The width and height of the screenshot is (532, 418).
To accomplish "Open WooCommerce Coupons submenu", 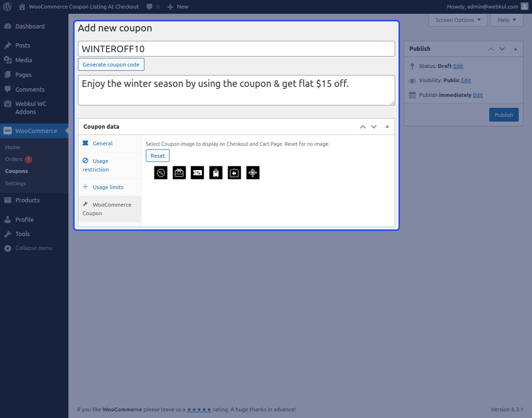I will [16, 171].
